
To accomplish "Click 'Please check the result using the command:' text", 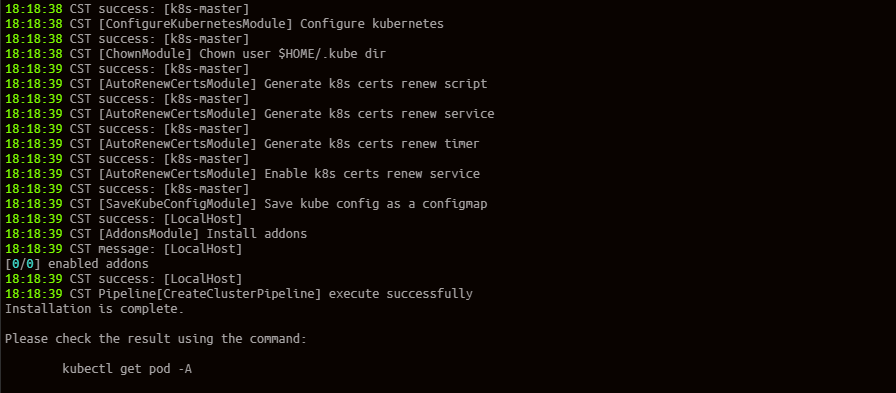I will pos(156,339).
